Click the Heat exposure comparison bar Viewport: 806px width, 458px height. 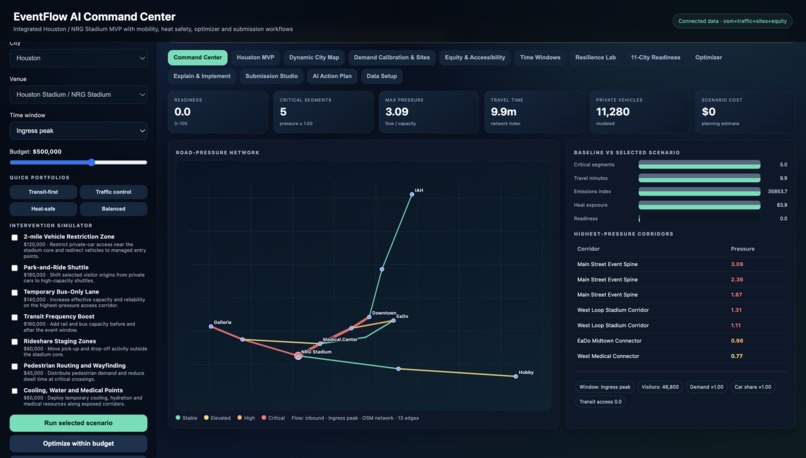[699, 205]
